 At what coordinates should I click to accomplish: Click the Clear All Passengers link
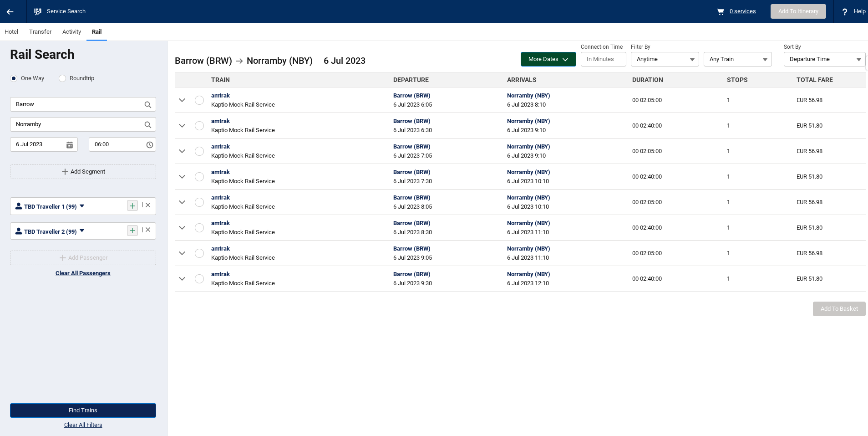[x=83, y=273]
